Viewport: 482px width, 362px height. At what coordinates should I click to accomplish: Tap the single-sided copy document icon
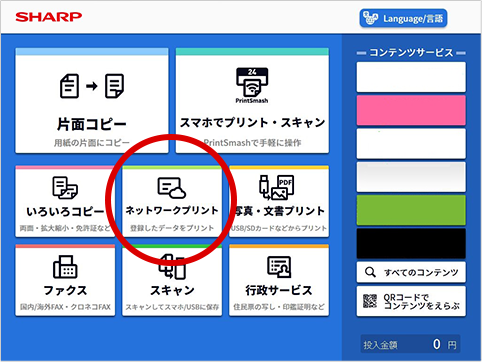(92, 86)
